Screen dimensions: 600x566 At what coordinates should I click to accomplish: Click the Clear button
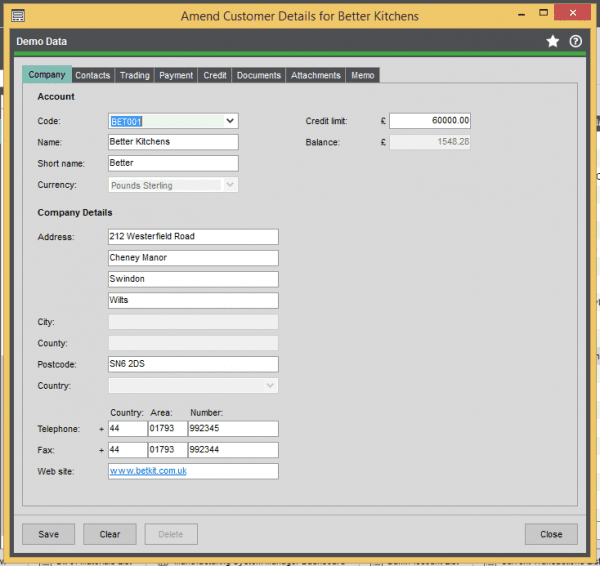tap(110, 534)
